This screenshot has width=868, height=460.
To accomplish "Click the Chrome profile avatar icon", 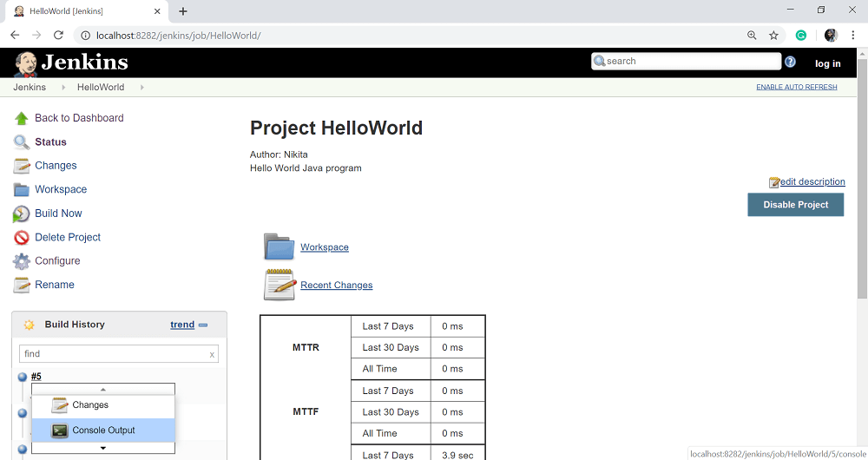I will (831, 36).
